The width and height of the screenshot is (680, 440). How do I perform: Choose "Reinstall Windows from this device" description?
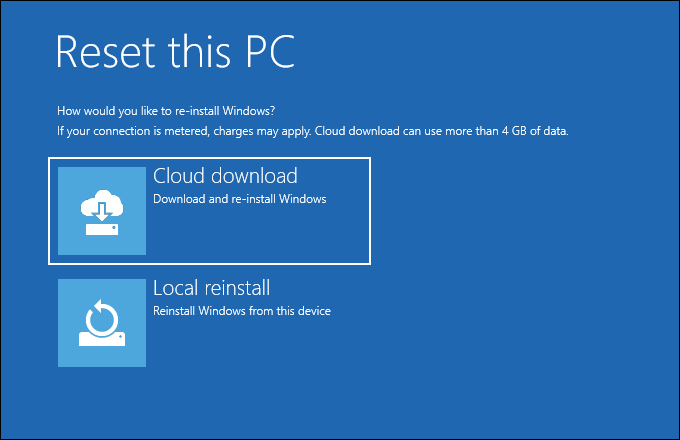click(241, 310)
